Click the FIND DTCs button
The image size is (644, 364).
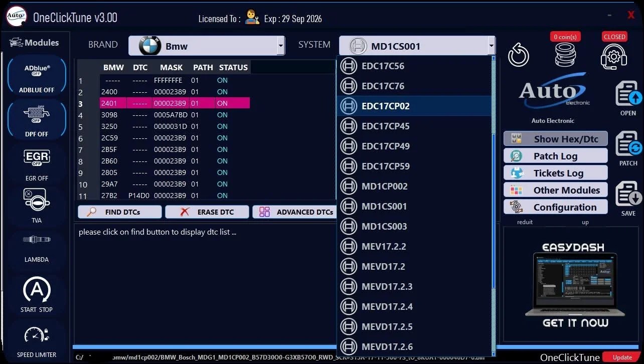(120, 212)
